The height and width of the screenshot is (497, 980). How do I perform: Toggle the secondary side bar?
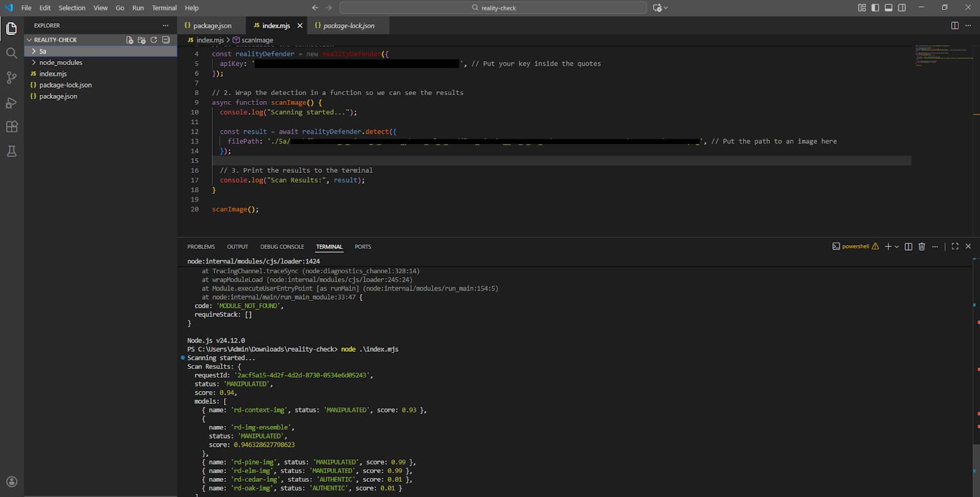pos(902,8)
